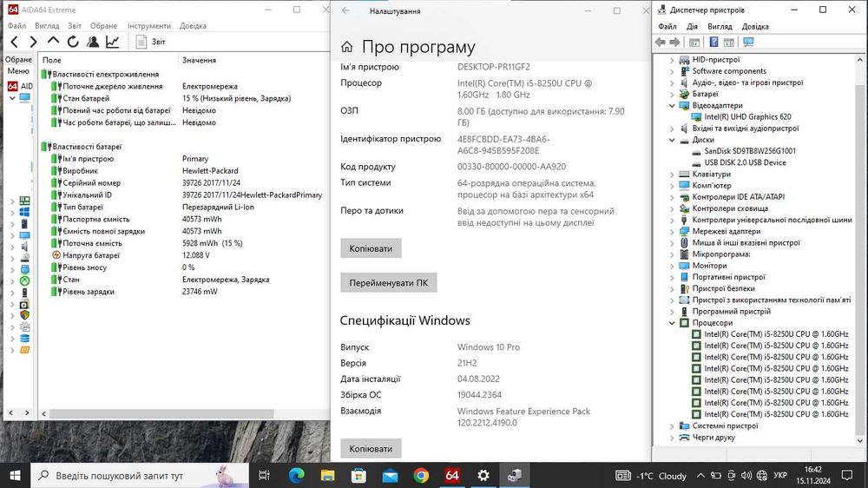Click Копіювати under Windows specifications

[x=371, y=449]
